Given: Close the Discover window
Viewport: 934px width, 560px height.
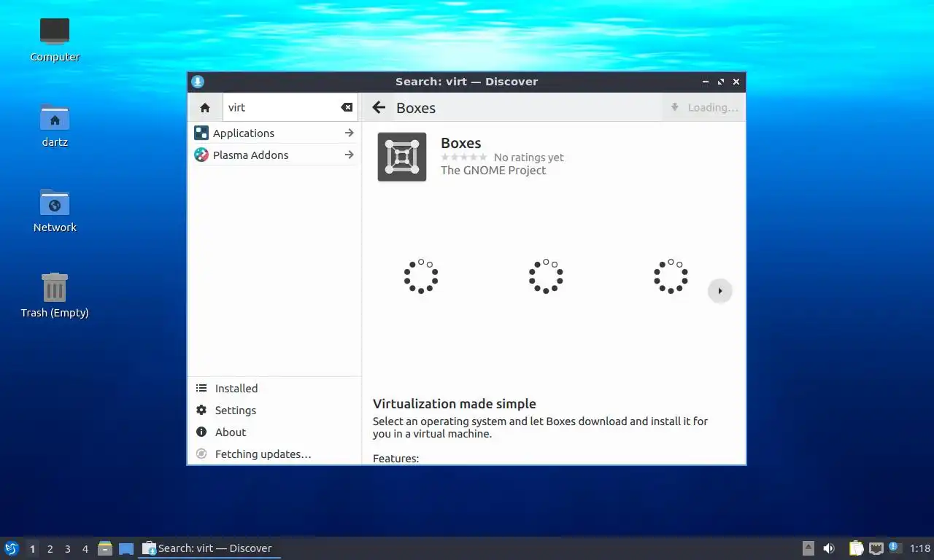Looking at the screenshot, I should click(736, 82).
